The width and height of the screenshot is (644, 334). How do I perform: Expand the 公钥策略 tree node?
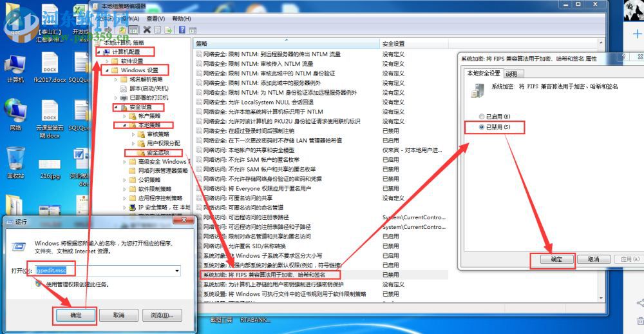tap(125, 180)
